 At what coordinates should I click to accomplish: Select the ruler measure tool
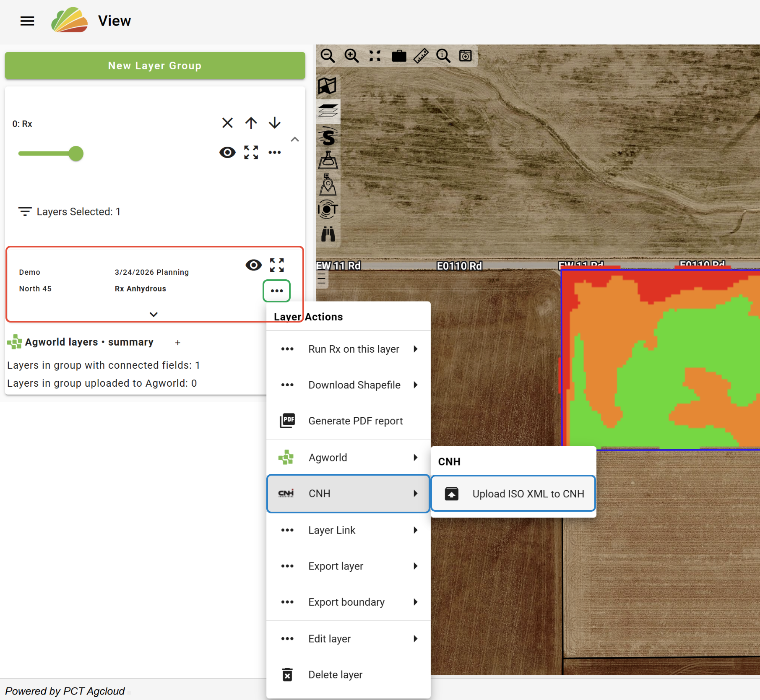[421, 56]
